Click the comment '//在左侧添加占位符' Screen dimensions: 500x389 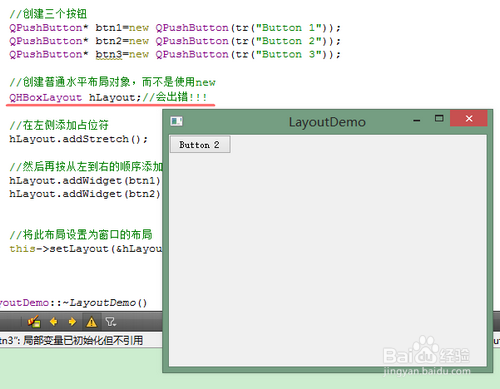click(x=59, y=125)
